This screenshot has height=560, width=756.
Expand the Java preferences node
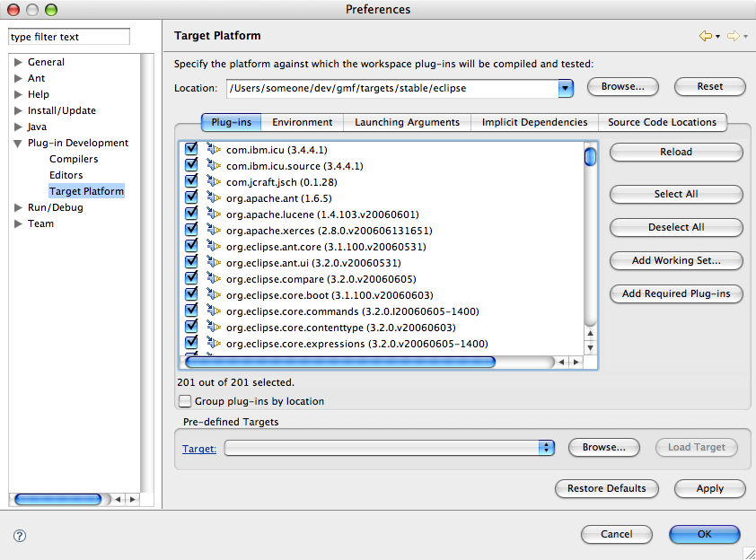(x=18, y=127)
